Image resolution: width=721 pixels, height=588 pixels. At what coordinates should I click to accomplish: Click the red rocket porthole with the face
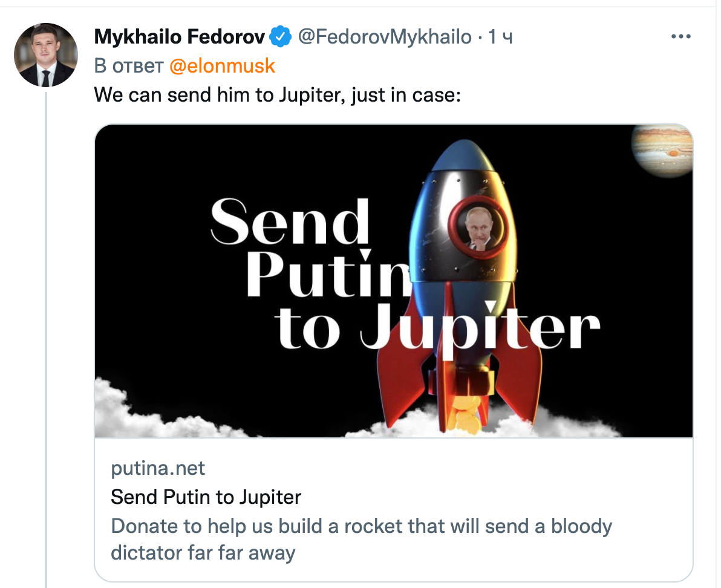coord(478,227)
